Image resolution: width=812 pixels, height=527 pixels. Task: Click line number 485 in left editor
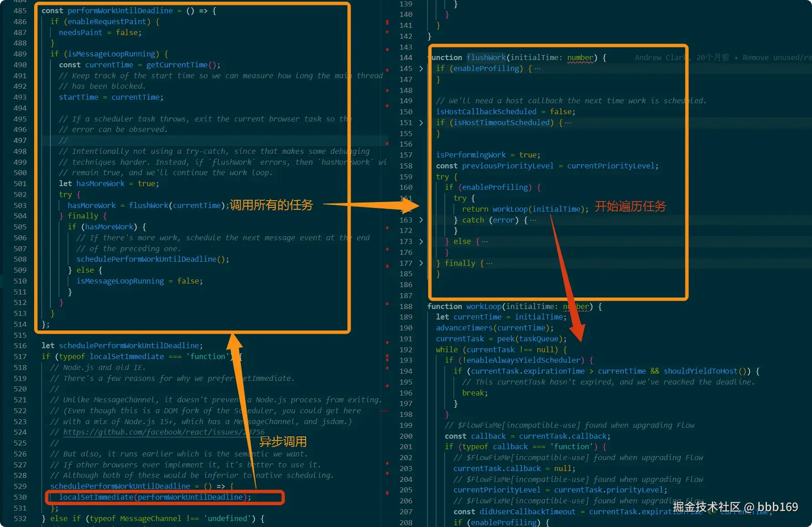pyautogui.click(x=20, y=11)
